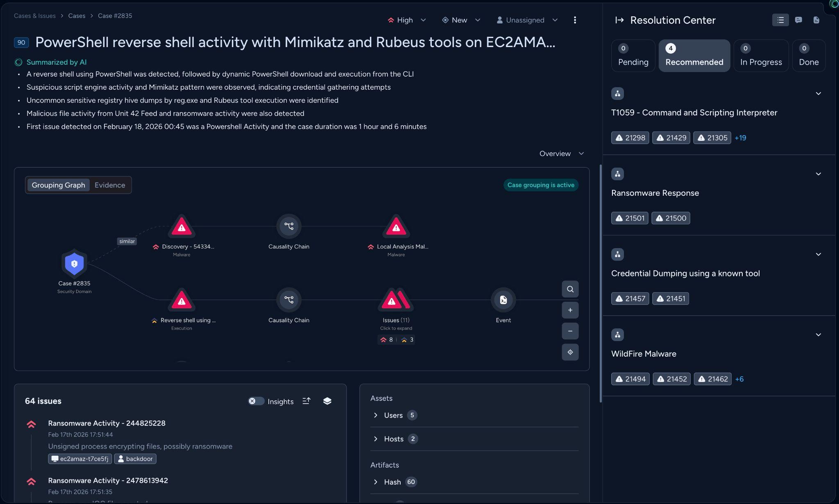Click the layers grouping icon in the issues panel
The height and width of the screenshot is (504, 839).
327,401
